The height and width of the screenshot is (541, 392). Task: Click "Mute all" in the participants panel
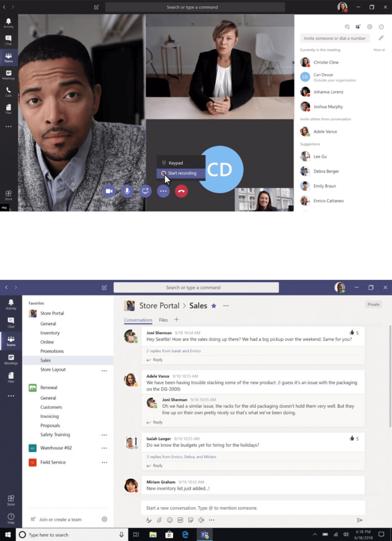(x=379, y=50)
